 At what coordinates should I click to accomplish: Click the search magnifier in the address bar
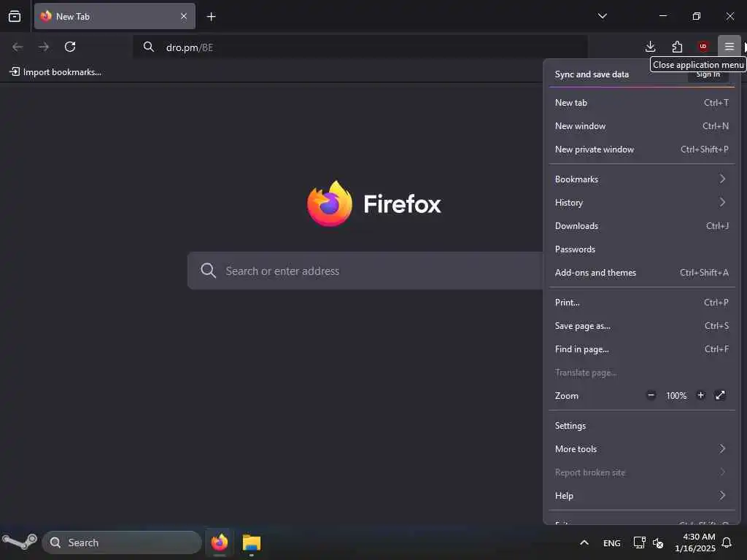pyautogui.click(x=149, y=47)
